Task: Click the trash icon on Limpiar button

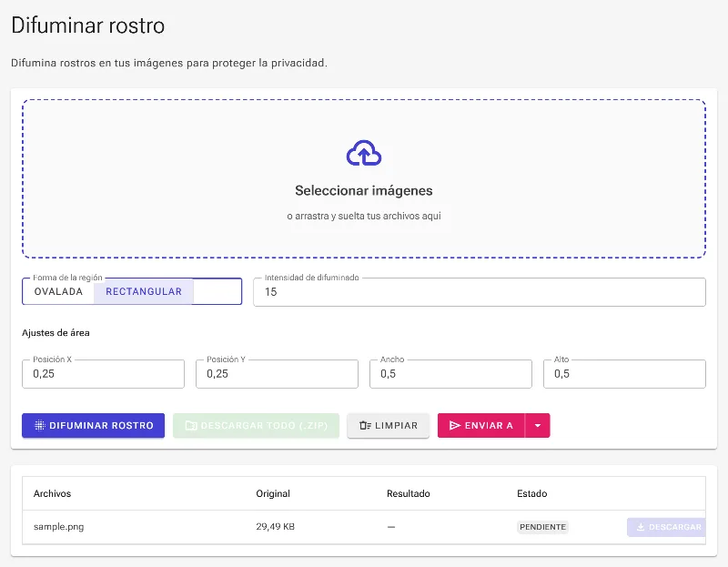Action: point(366,425)
